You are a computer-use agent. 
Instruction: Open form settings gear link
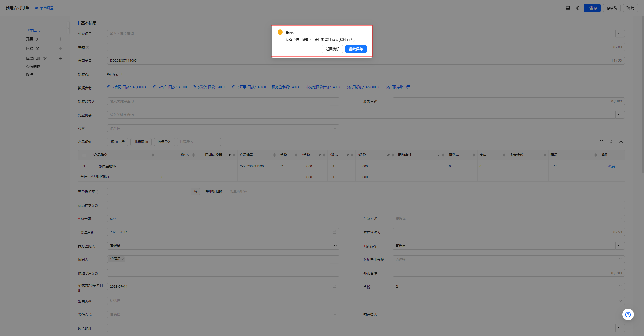coord(44,8)
